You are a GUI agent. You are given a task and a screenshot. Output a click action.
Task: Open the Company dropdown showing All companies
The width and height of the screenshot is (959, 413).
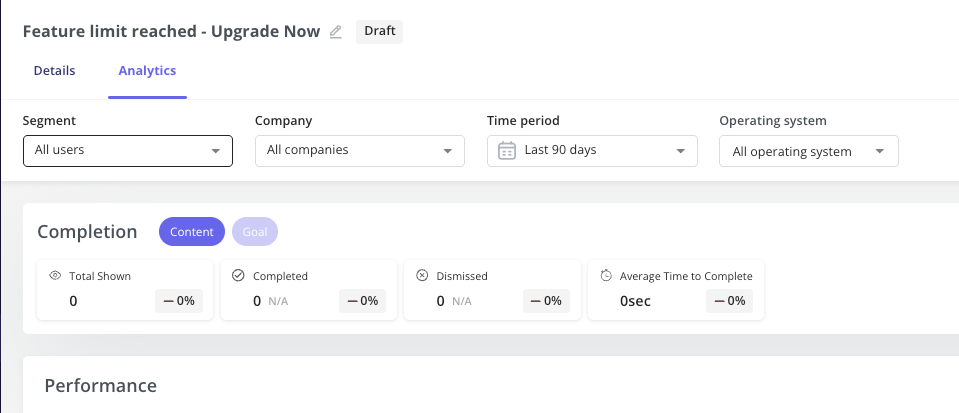[x=360, y=151]
